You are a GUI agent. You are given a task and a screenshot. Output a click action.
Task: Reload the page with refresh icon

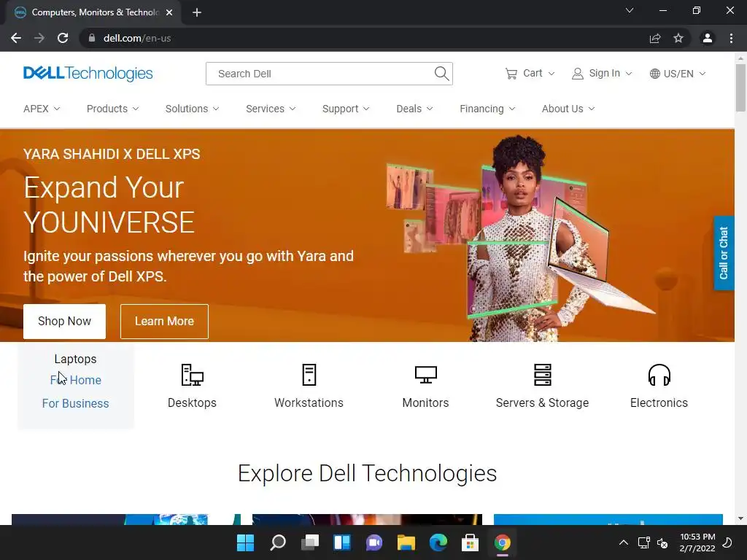click(x=63, y=38)
